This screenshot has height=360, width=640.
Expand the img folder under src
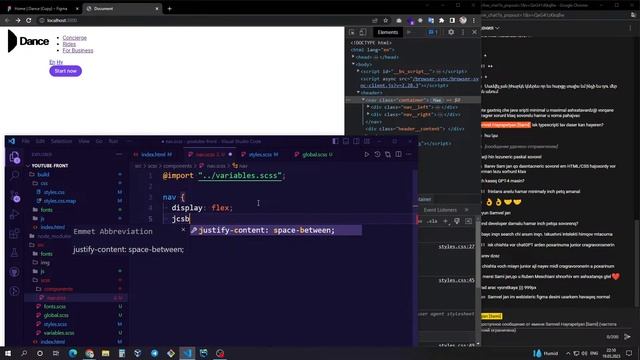point(45,262)
